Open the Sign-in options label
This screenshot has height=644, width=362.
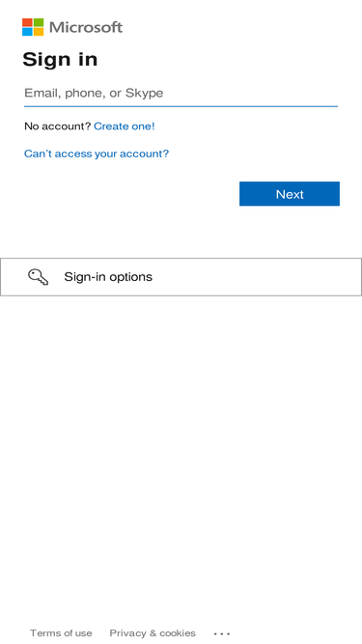[x=108, y=277]
